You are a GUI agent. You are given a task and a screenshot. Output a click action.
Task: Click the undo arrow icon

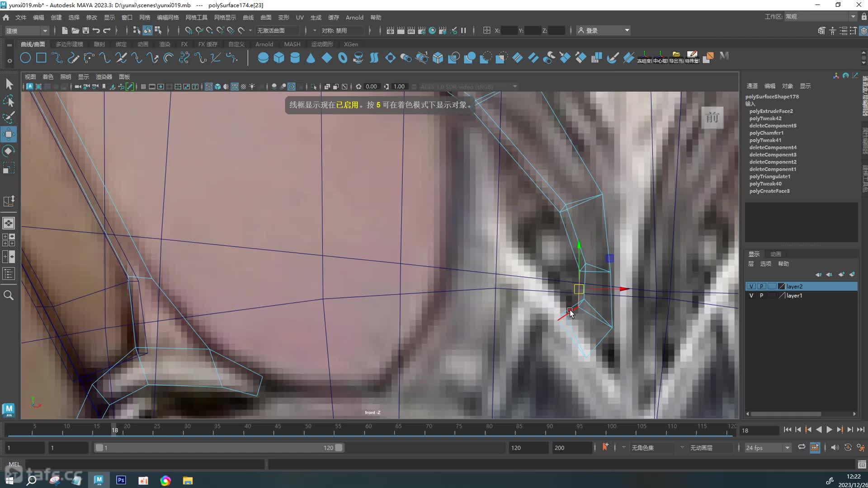pos(96,30)
